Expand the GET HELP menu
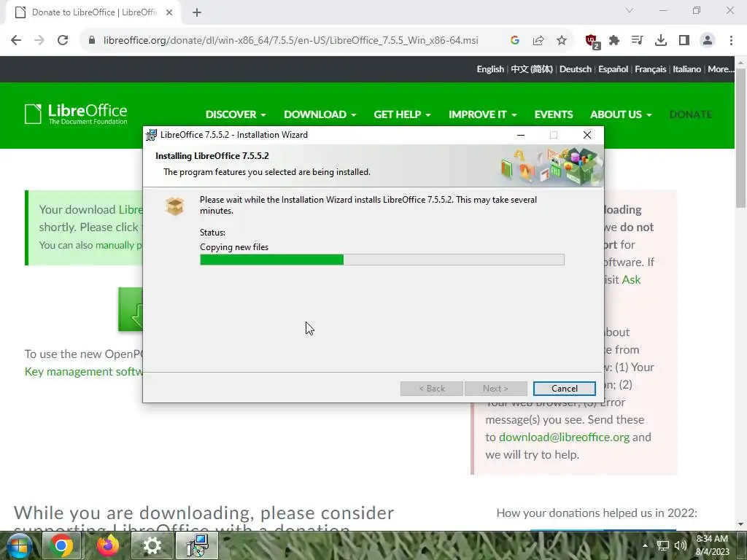Image resolution: width=747 pixels, height=560 pixels. pyautogui.click(x=402, y=114)
